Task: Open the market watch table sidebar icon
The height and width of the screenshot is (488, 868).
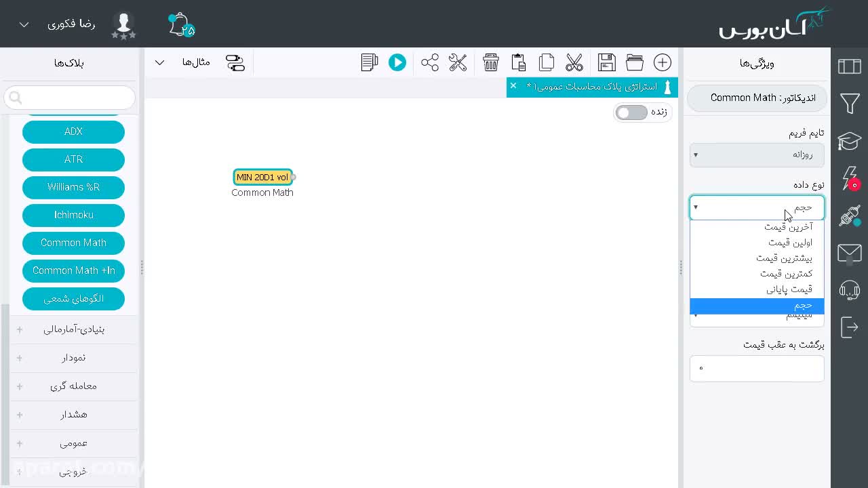Action: (850, 66)
